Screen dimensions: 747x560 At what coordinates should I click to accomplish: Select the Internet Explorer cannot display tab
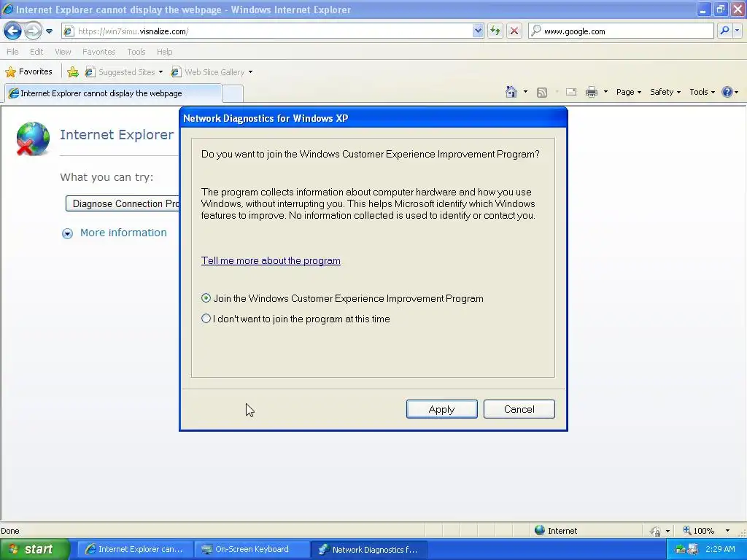[x=113, y=93]
